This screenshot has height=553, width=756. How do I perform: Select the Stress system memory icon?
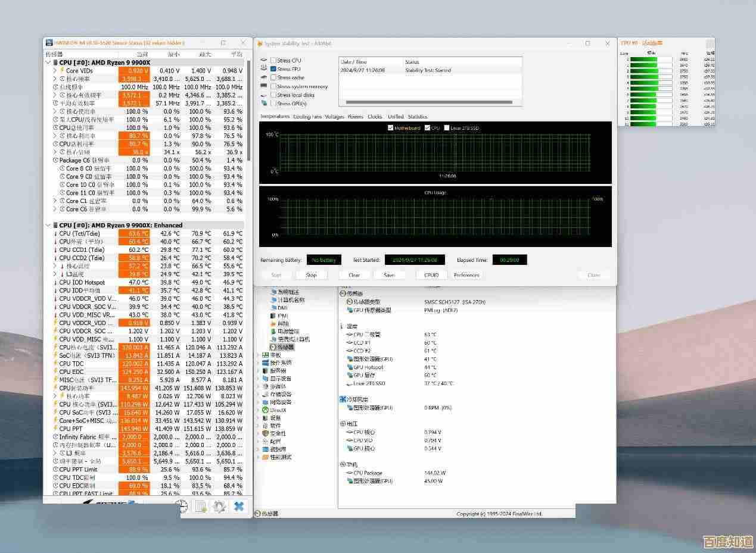pos(263,86)
